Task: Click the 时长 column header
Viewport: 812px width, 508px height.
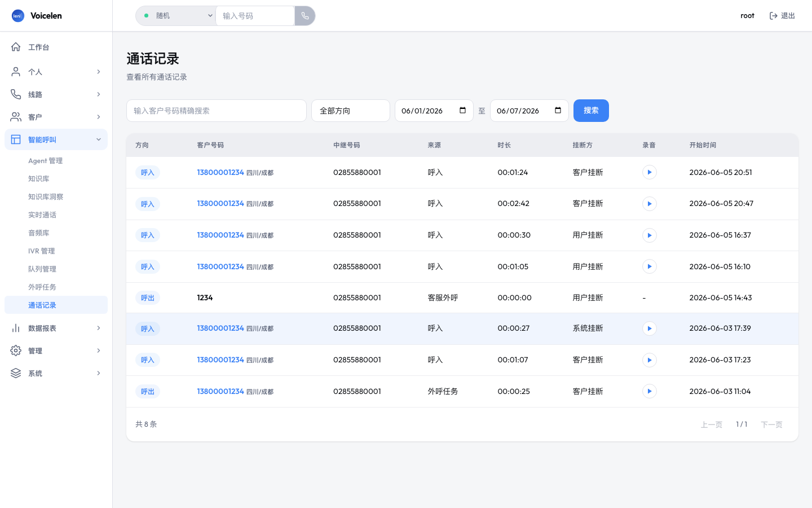Action: pos(504,145)
